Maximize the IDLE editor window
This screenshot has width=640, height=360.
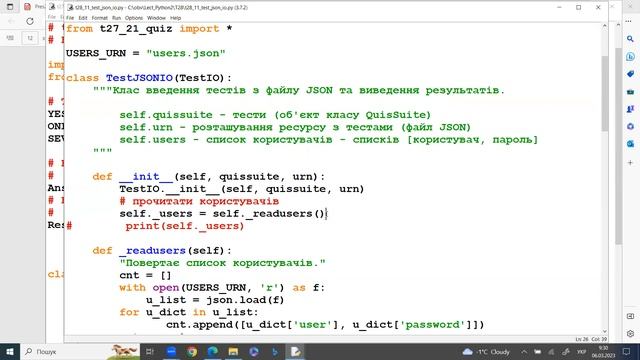[578, 7]
